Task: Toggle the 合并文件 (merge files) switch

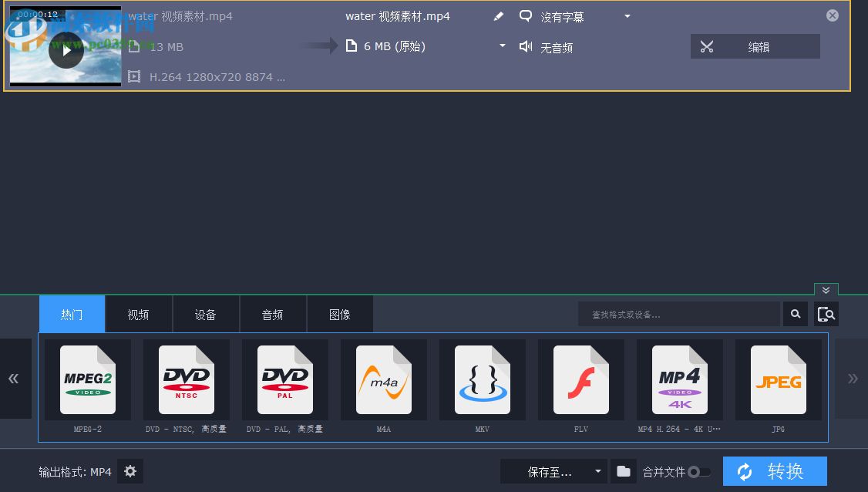Action: 700,471
